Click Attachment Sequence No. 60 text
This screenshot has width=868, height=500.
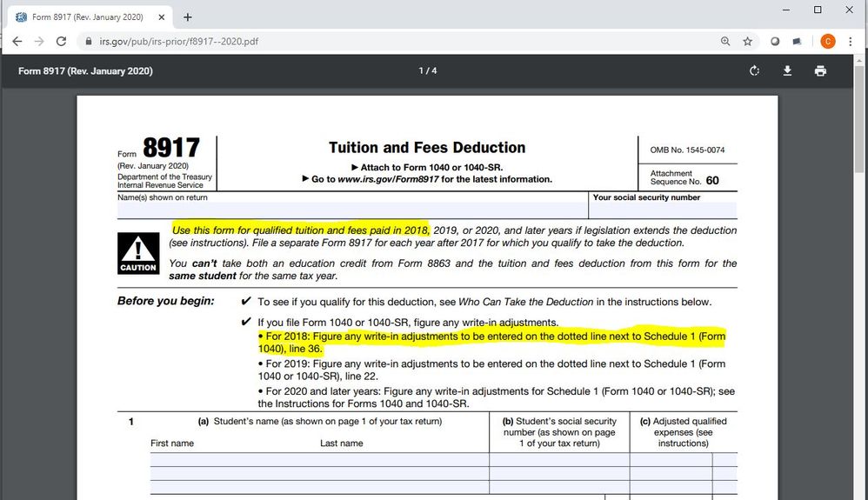point(684,177)
